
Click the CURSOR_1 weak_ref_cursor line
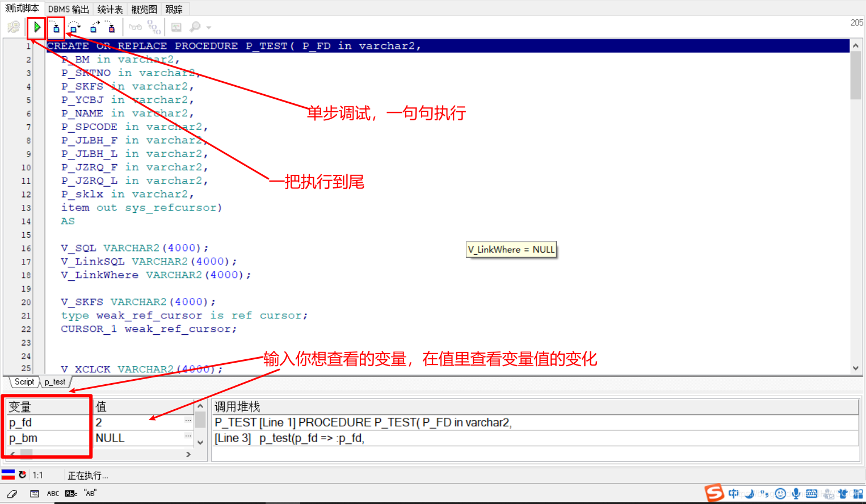[149, 329]
